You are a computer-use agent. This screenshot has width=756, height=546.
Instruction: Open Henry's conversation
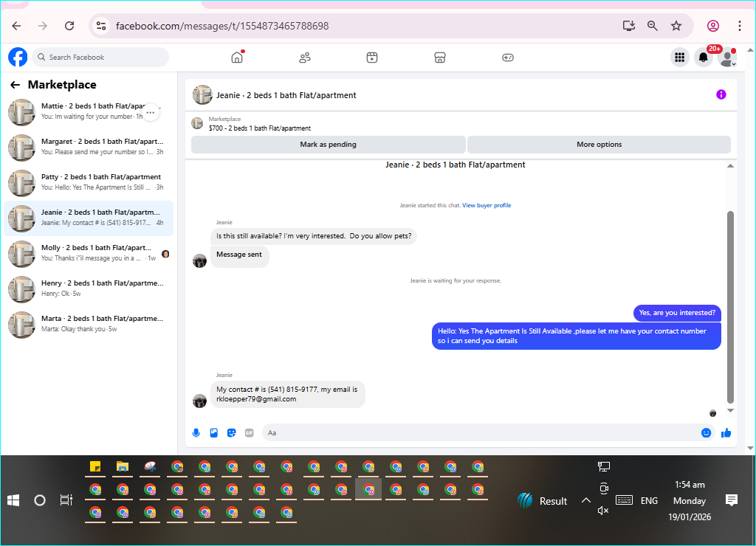point(89,289)
